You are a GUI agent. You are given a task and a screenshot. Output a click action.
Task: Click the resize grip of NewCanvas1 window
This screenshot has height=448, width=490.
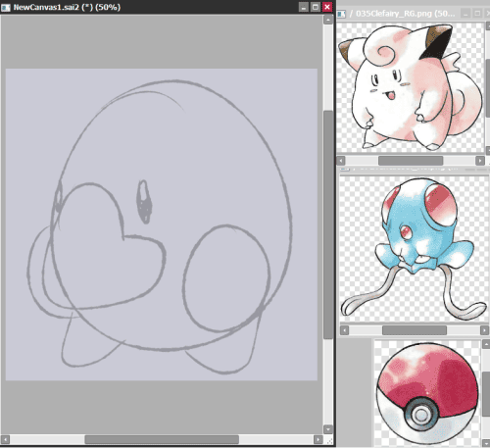coord(329,440)
